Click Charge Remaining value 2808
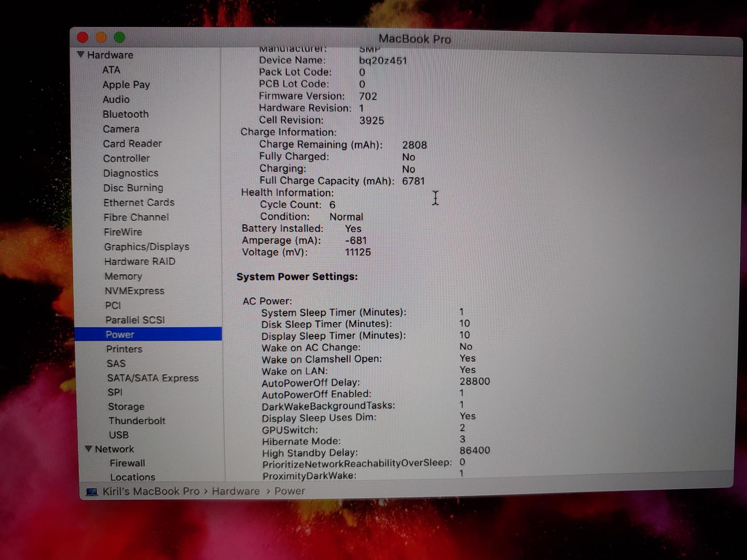Screen dimensions: 747x560 (x=414, y=145)
